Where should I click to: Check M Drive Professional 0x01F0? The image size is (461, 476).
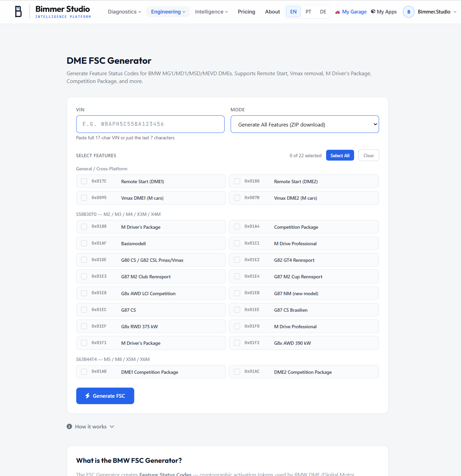coord(237,326)
